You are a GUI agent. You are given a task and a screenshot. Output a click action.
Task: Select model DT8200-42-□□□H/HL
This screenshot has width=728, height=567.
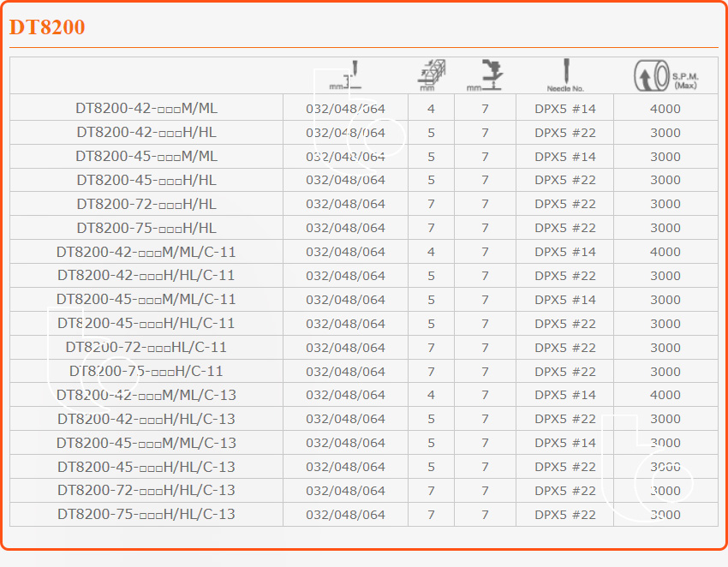point(146,133)
